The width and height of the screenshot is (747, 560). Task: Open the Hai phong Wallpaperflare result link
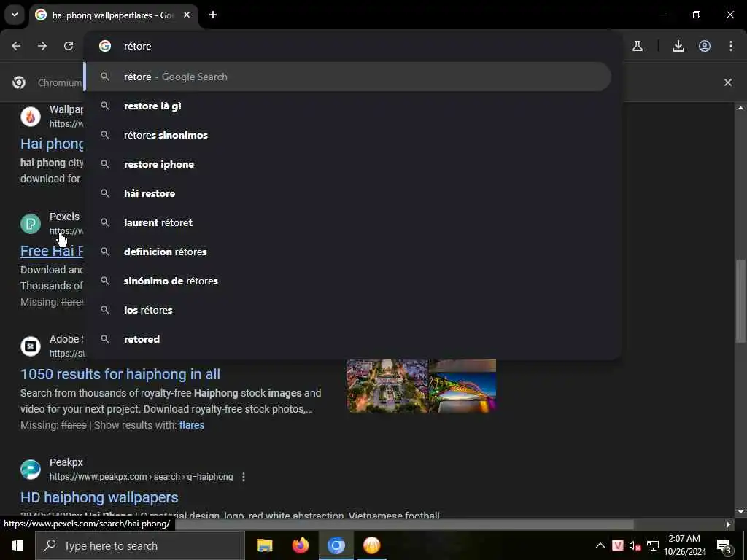[52, 144]
